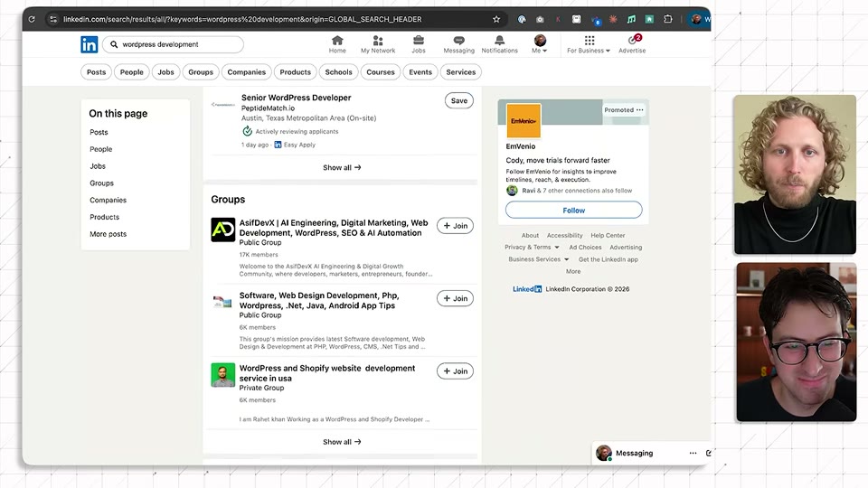Open the Advertise icon

point(632,44)
